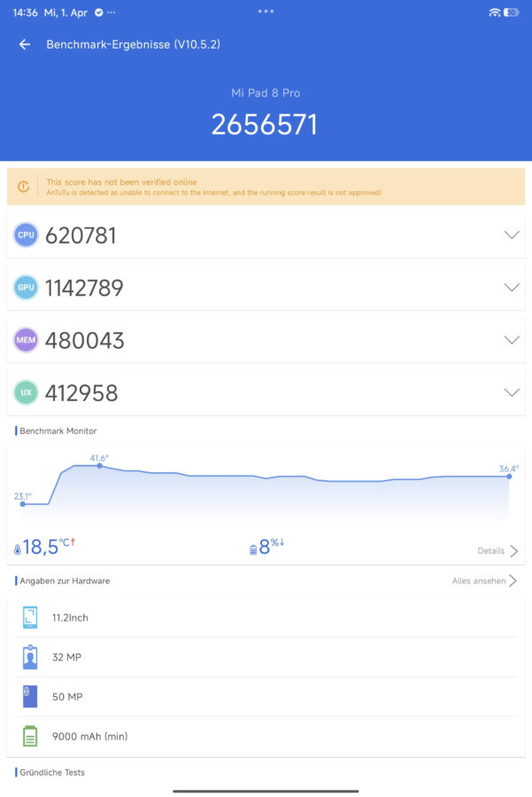Tap the back arrow in the header

pyautogui.click(x=24, y=44)
